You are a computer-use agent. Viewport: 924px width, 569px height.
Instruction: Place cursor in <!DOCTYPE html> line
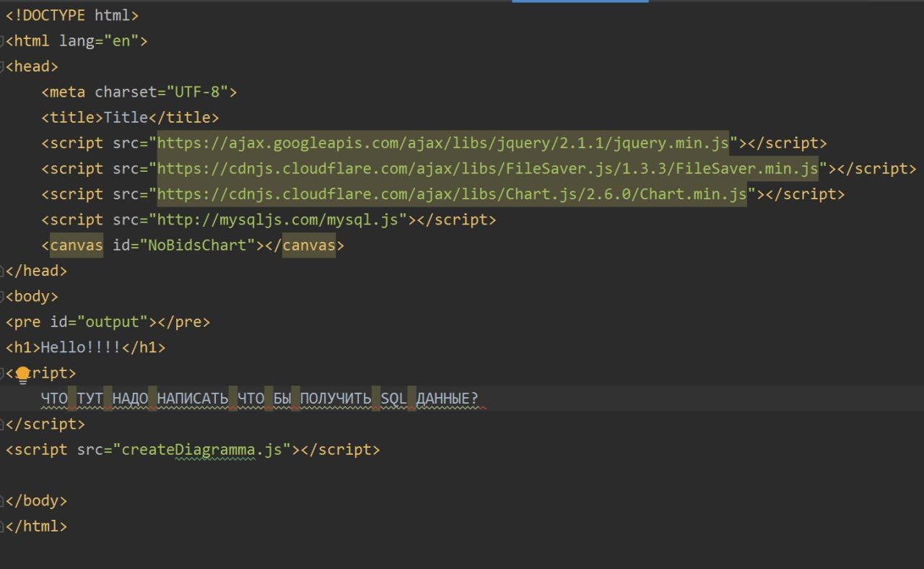point(72,15)
